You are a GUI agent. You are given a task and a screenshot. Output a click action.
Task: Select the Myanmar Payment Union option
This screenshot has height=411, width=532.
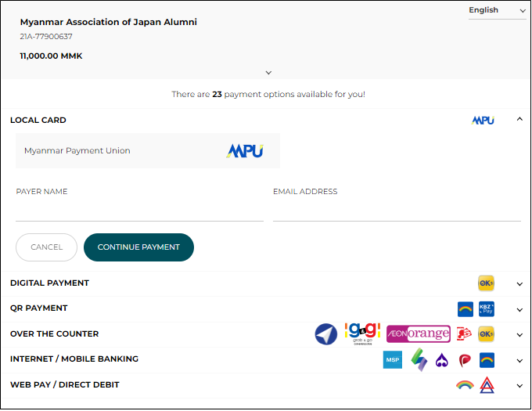[x=148, y=150]
